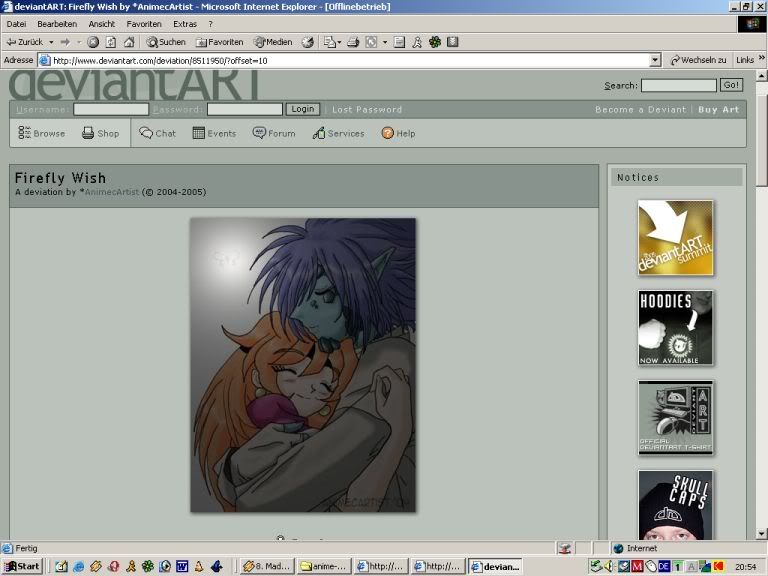Open the deviantART summit notice

(x=675, y=238)
